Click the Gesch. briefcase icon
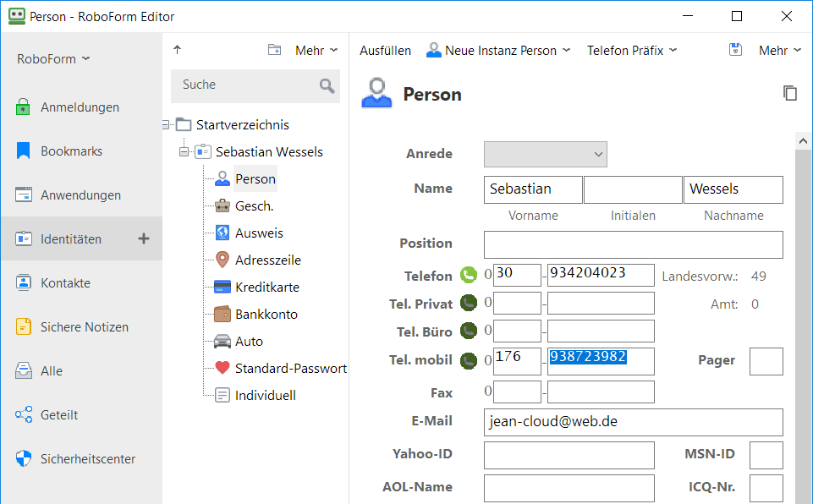Viewport: 813px width, 504px height. tap(222, 205)
